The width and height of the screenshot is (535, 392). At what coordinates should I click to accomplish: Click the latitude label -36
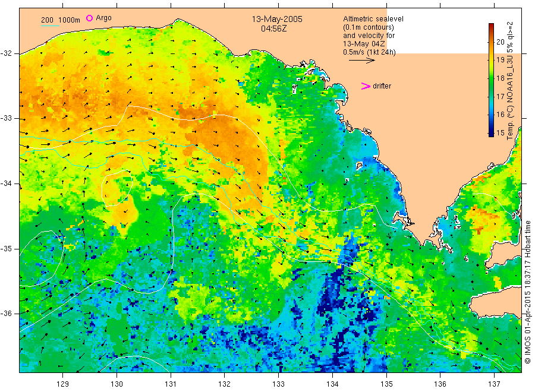pyautogui.click(x=7, y=313)
